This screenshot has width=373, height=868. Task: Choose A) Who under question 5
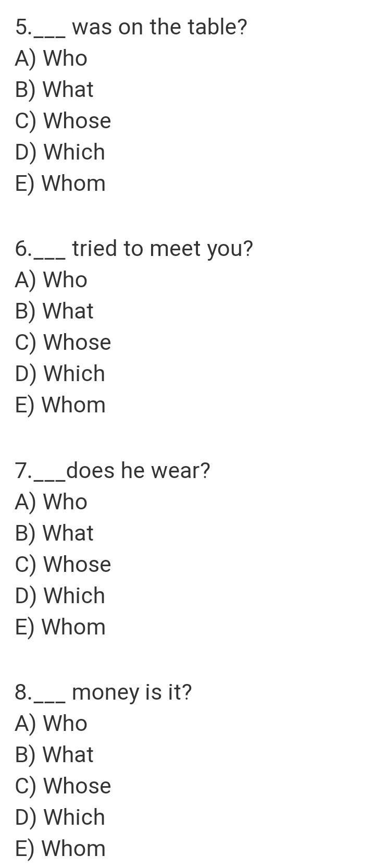click(x=51, y=58)
